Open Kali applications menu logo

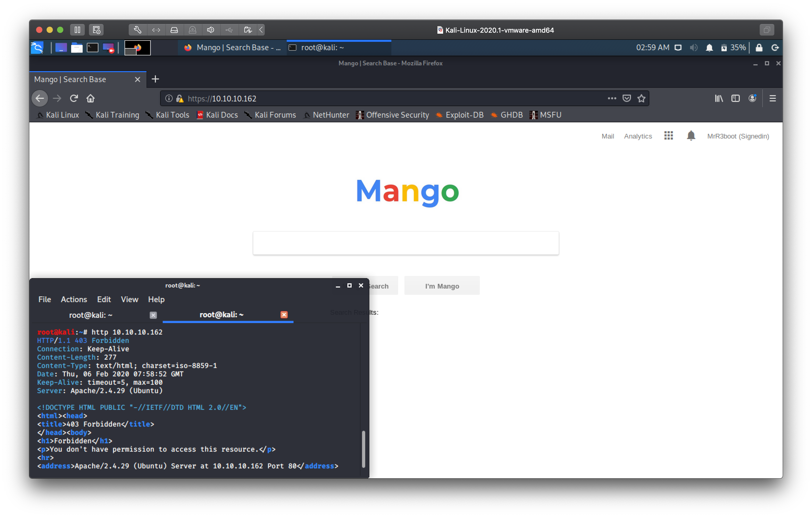click(37, 48)
